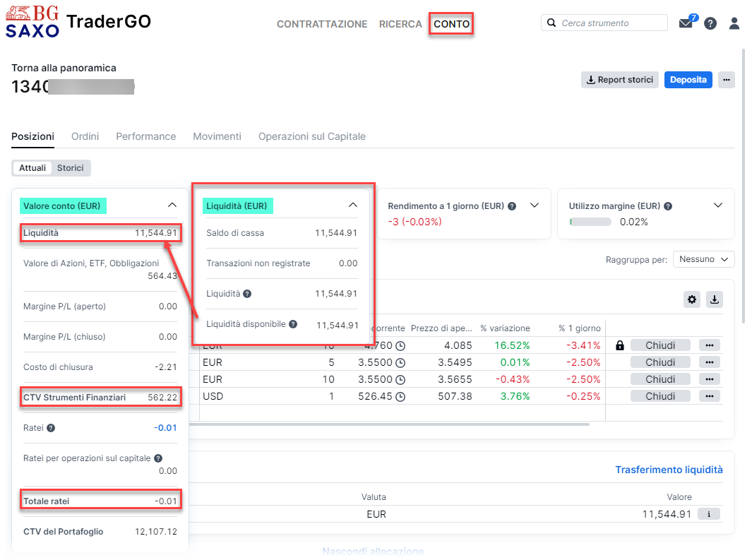Show help for Liquidità disponibile

(293, 324)
